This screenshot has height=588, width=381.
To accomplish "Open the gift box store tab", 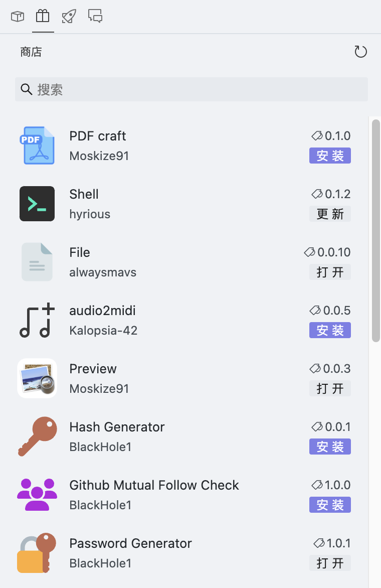I will 43,17.
